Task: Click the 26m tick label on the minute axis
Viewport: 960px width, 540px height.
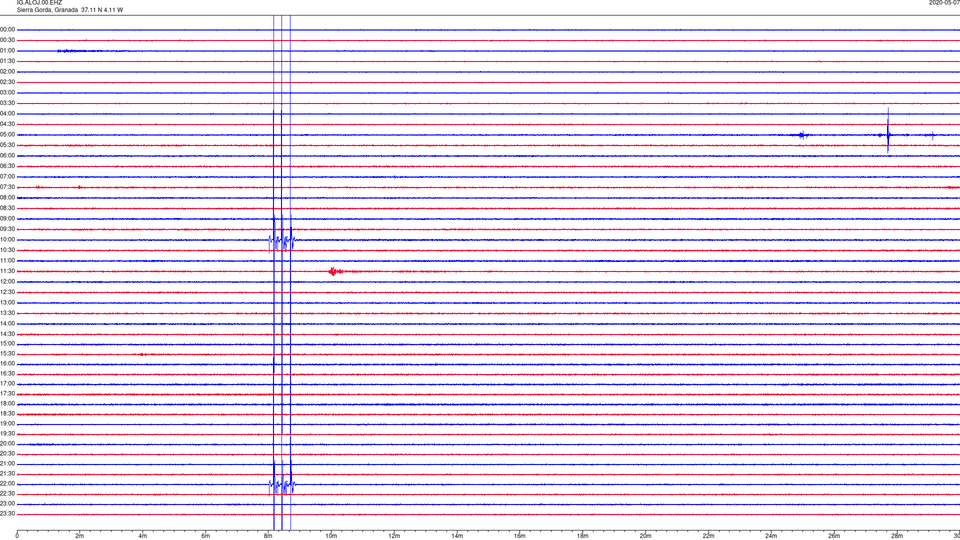Action: tap(834, 536)
